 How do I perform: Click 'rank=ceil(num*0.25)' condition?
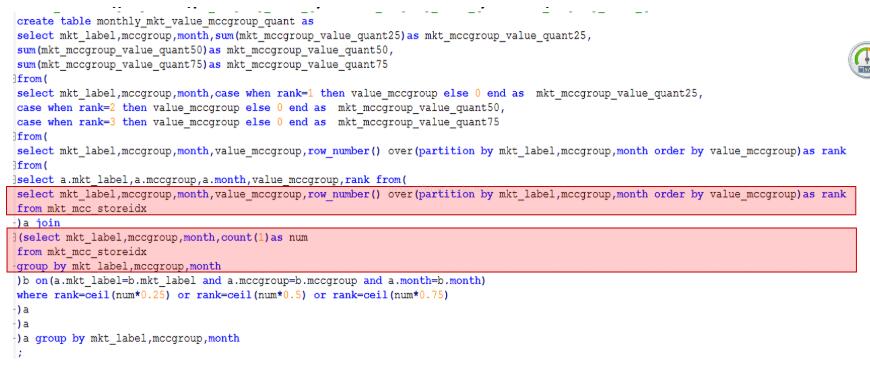[112, 295]
